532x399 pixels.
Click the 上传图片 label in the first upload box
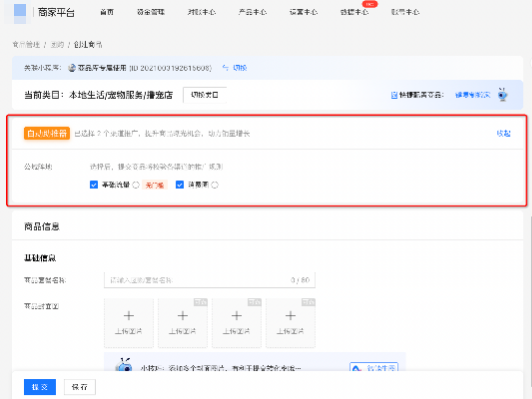pos(129,331)
